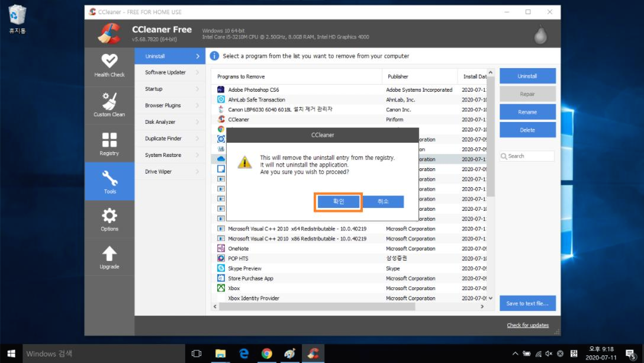Image resolution: width=644 pixels, height=363 pixels.
Task: Open the Options gear section
Action: coord(110,219)
